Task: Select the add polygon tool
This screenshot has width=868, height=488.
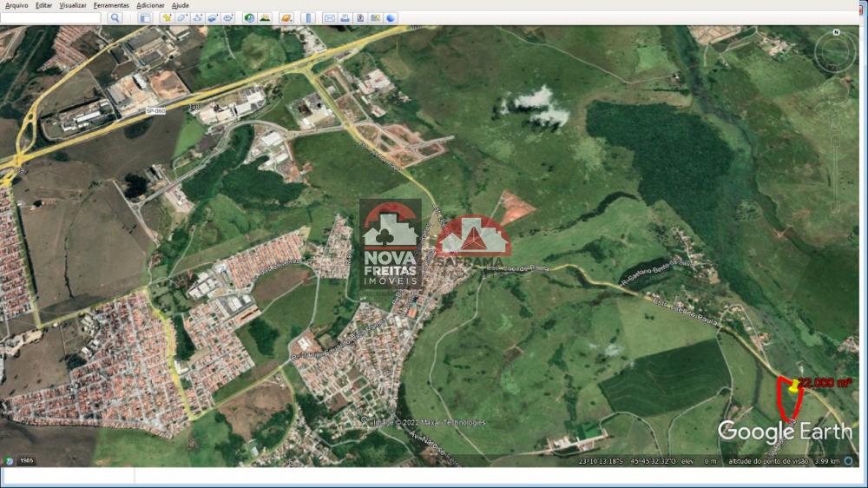Action: coord(181,17)
